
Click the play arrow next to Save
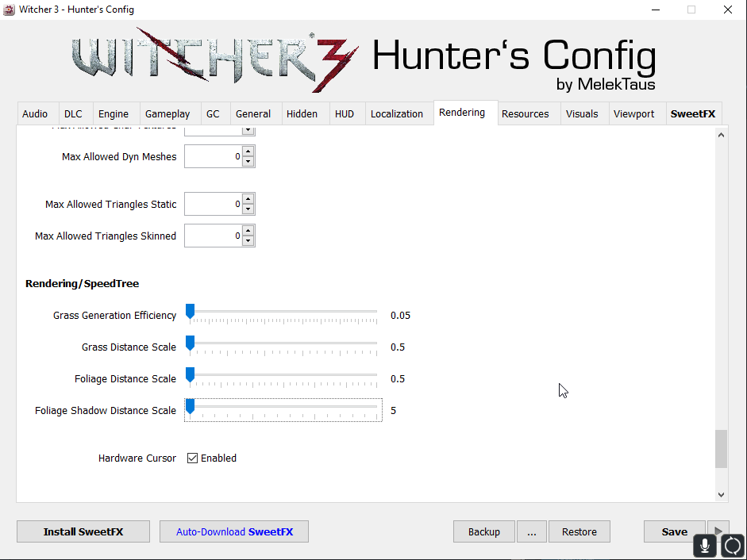tap(718, 529)
